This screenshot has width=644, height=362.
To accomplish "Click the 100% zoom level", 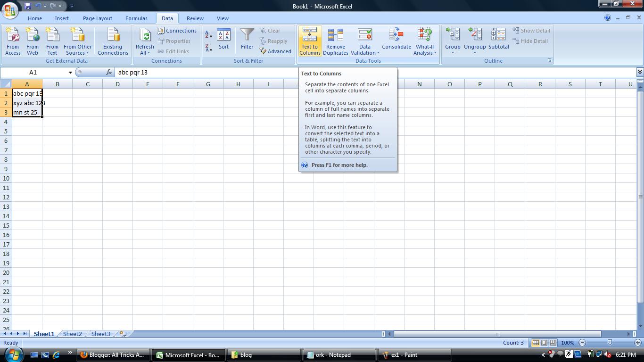I will coord(568,343).
